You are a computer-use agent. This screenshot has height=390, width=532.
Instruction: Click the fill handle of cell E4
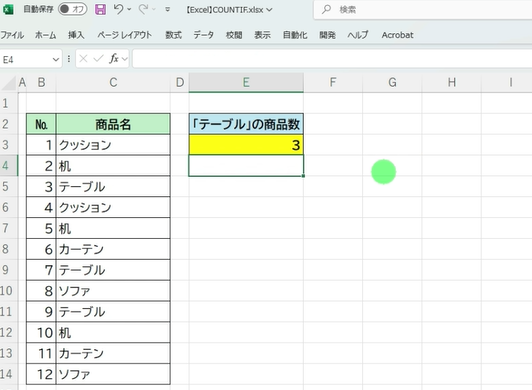303,176
